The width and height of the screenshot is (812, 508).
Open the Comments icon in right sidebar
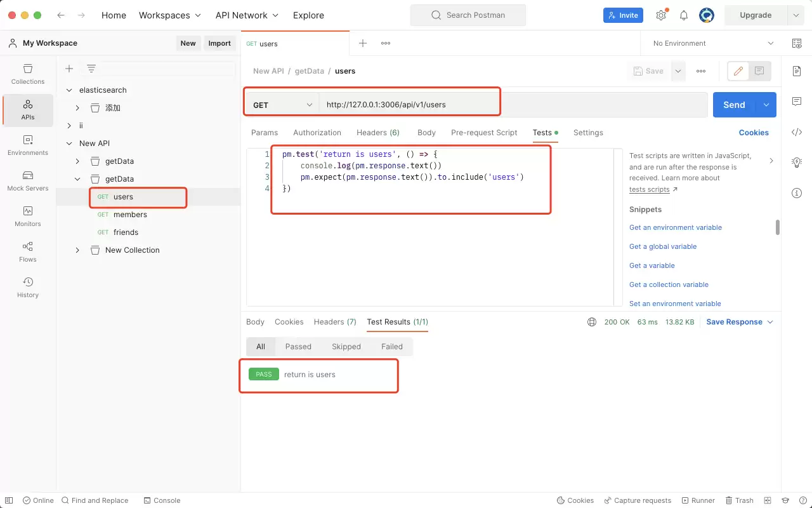[x=797, y=102]
